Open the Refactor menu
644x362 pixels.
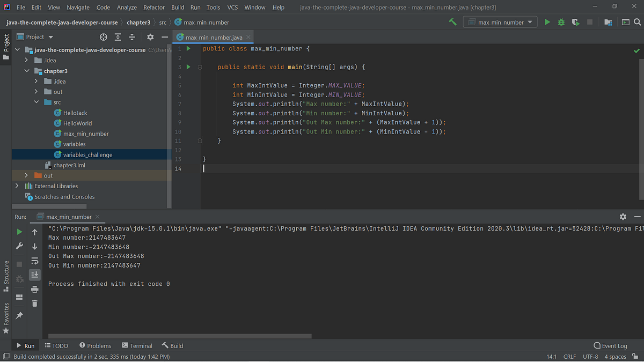pos(154,8)
